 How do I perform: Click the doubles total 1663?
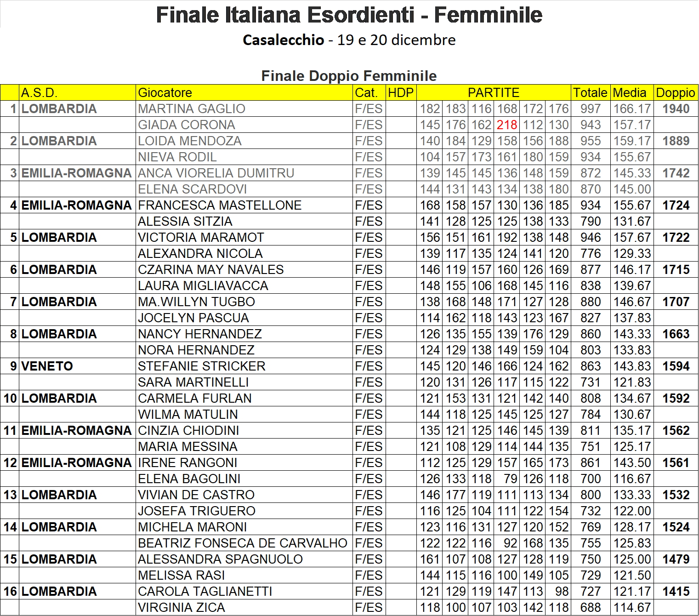pyautogui.click(x=676, y=334)
